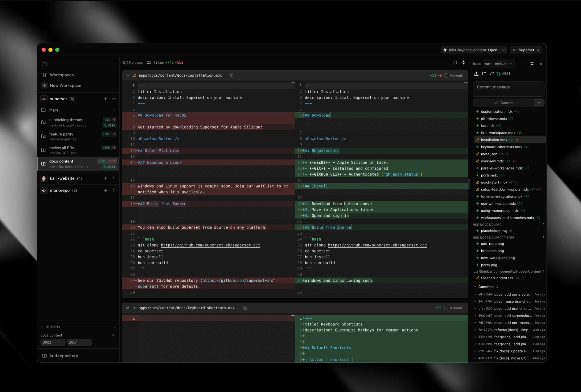Click the stash changes download icon
Image resolution: width=581 pixels, height=392 pixels.
476,74
